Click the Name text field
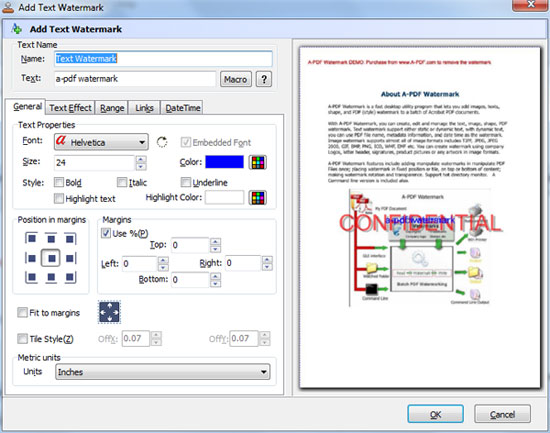The width and height of the screenshot is (550, 433). (163, 59)
